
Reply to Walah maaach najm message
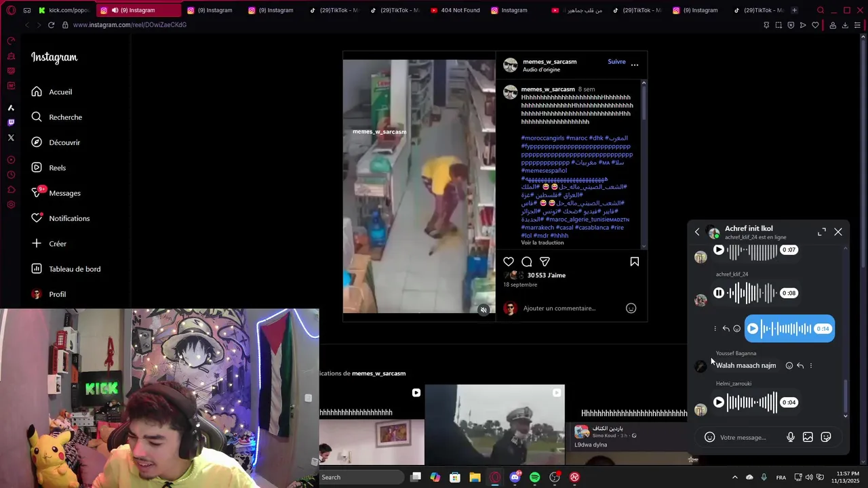(x=800, y=366)
